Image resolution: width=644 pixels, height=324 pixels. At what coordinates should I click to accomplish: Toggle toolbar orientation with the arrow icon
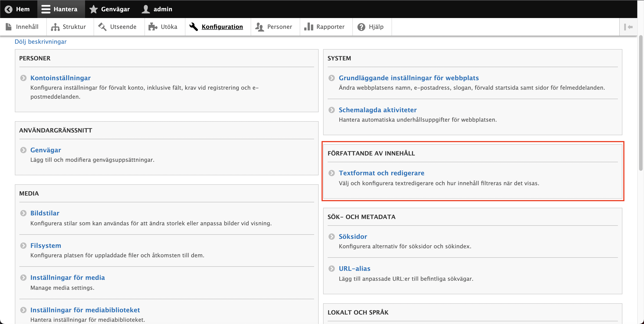(x=628, y=27)
